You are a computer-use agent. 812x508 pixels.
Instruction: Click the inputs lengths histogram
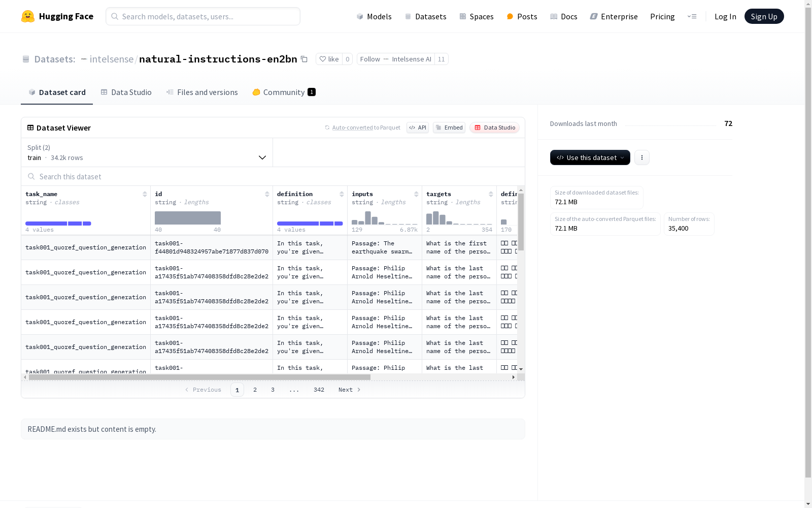coord(385,218)
